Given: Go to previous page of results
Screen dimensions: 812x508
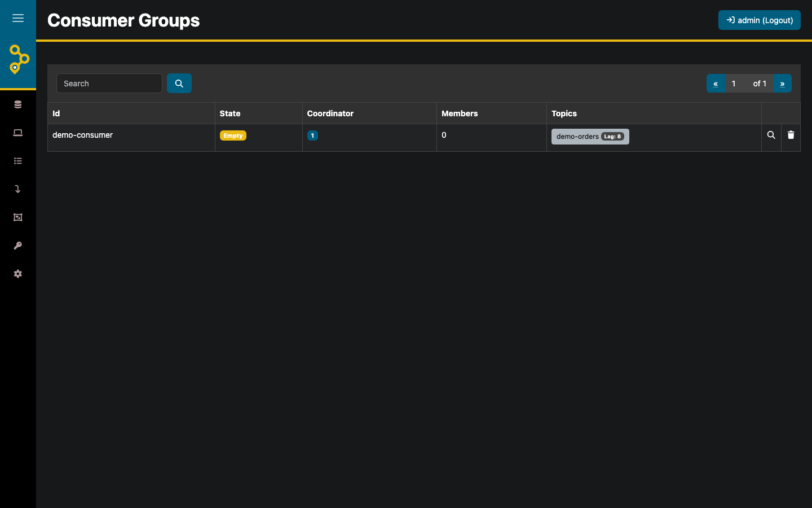Looking at the screenshot, I should (716, 84).
